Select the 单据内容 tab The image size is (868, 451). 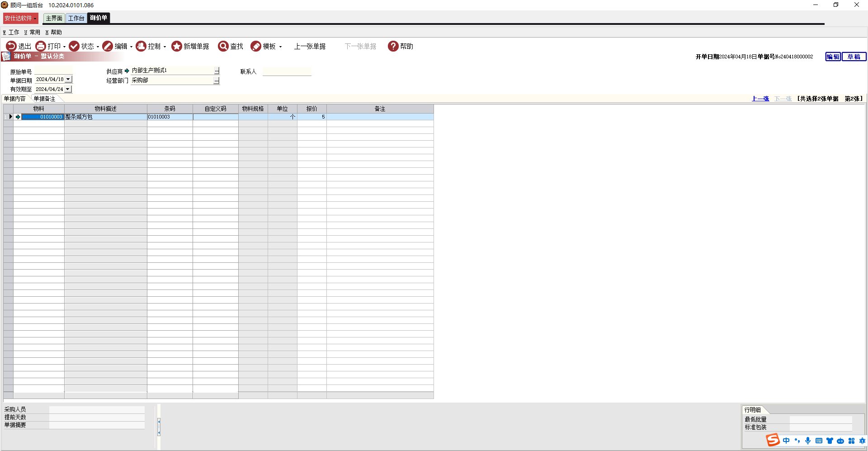pyautogui.click(x=15, y=99)
